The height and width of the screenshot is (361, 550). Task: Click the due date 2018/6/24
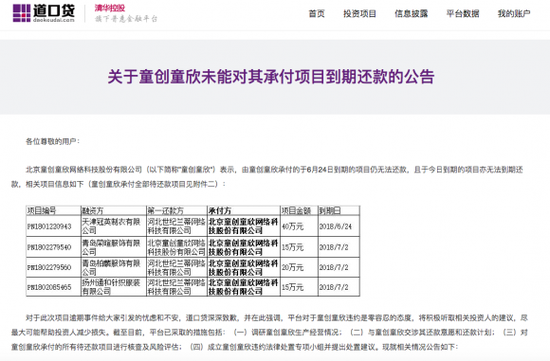point(335,226)
